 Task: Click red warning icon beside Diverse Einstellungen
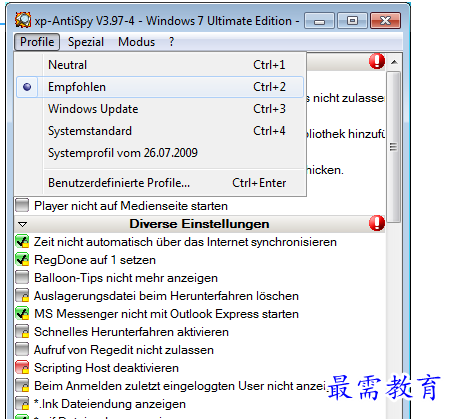pyautogui.click(x=377, y=223)
